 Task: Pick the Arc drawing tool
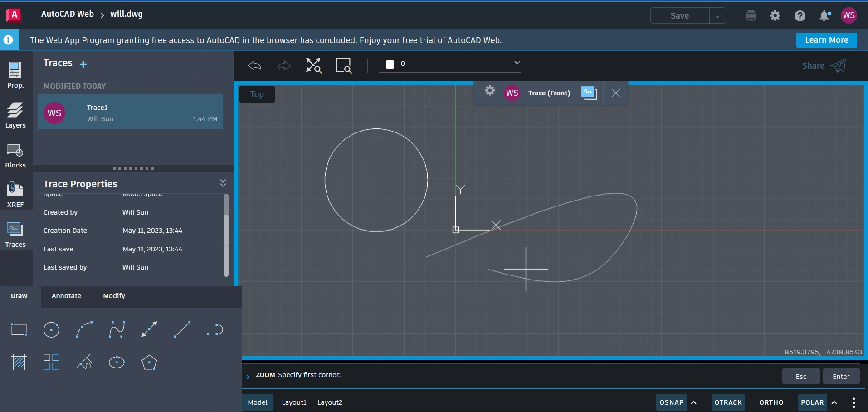pos(84,329)
